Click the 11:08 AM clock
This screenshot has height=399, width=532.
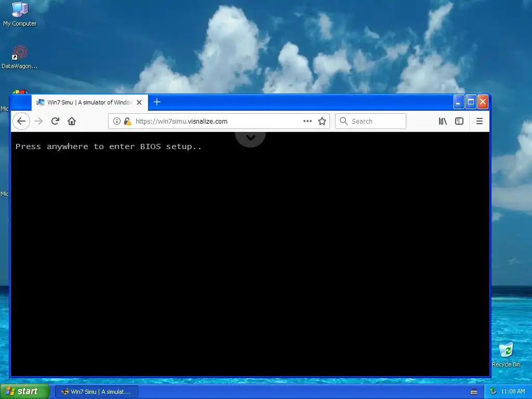coord(513,392)
